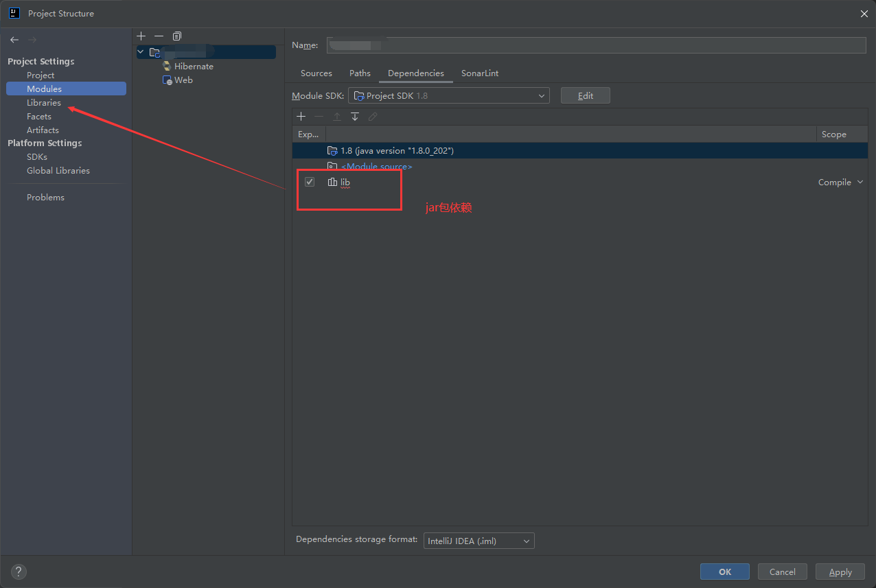Open Problems in the sidebar
This screenshot has height=588, width=876.
(45, 198)
